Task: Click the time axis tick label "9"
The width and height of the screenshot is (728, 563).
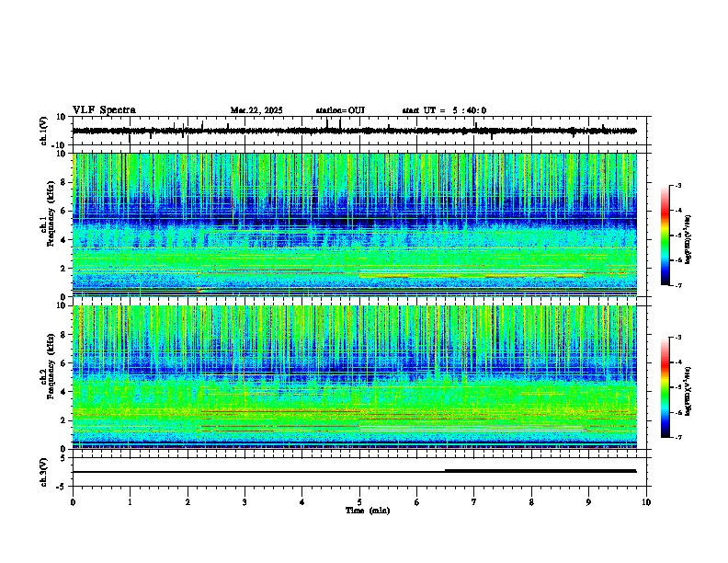Action: [588, 502]
